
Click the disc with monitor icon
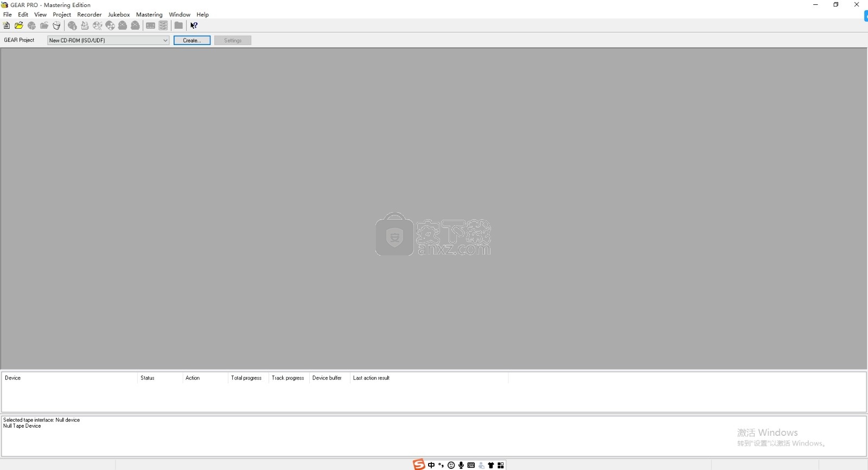98,26
